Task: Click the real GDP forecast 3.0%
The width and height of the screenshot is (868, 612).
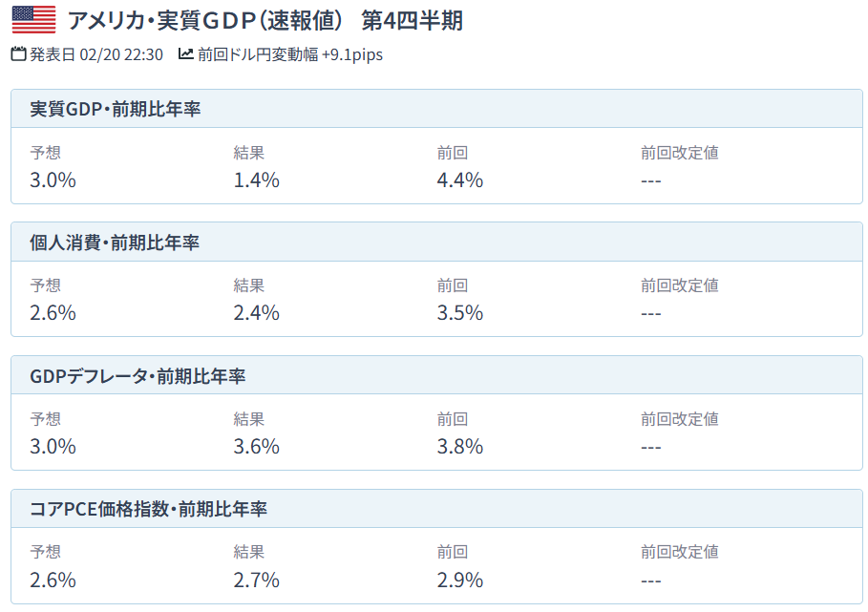Action: [53, 179]
